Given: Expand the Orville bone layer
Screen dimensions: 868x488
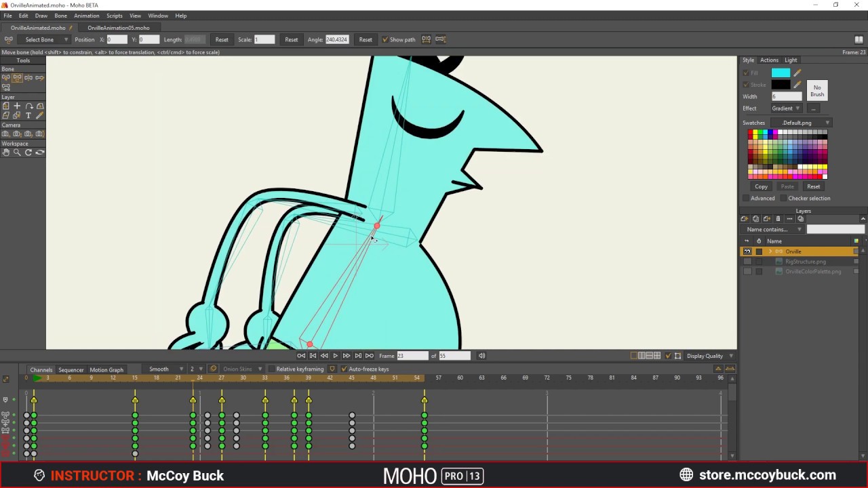Looking at the screenshot, I should coord(770,251).
